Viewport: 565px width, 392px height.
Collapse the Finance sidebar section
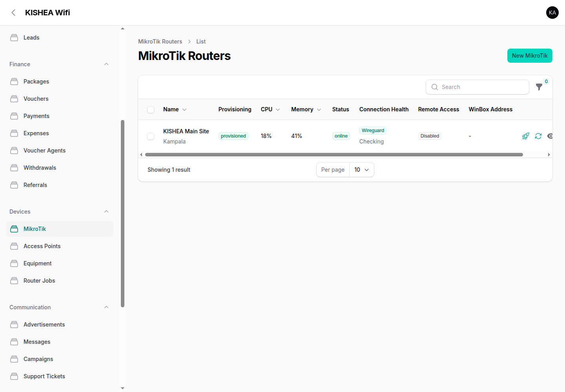(106, 64)
